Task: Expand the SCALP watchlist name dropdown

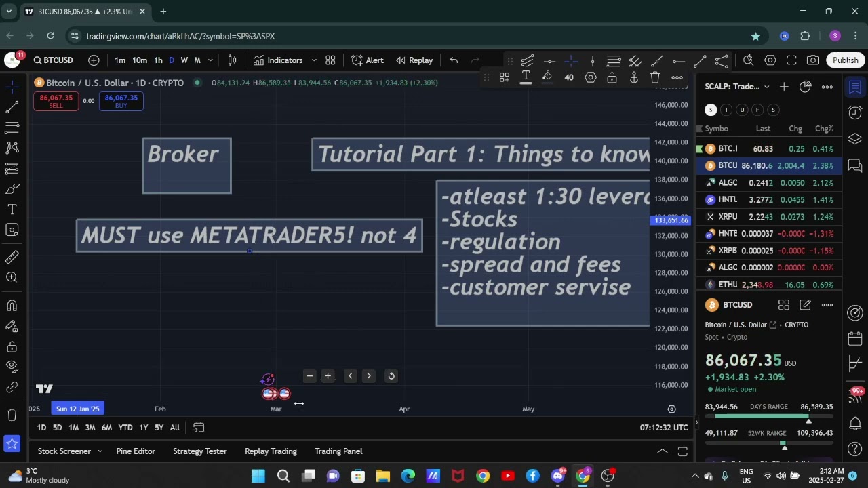Action: [x=738, y=87]
